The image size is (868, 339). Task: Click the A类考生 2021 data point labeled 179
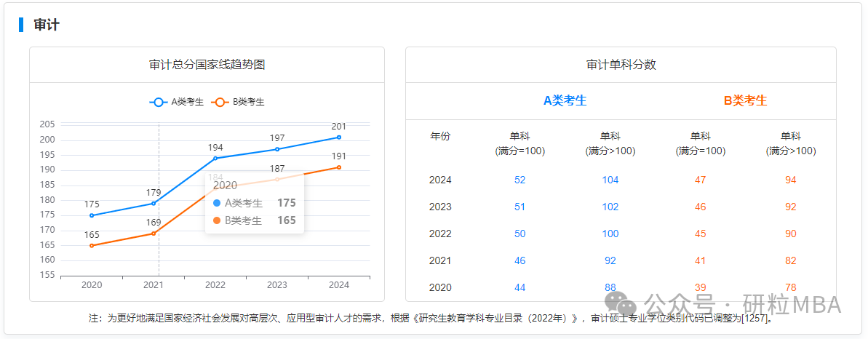(154, 203)
